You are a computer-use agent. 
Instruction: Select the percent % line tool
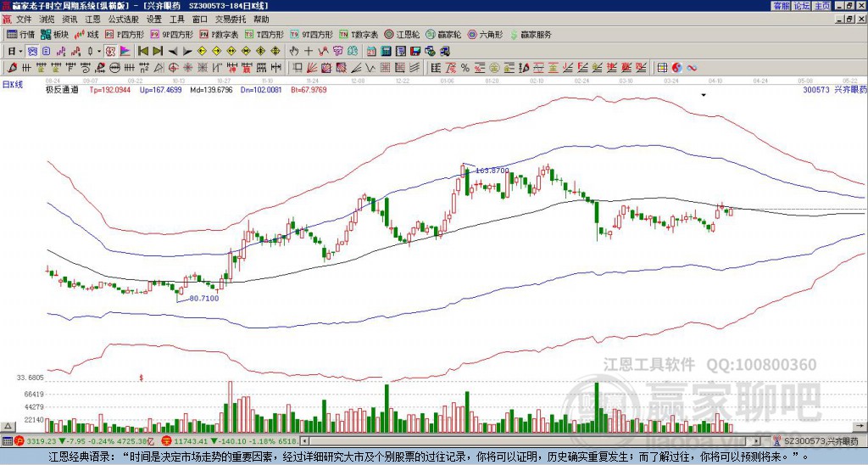click(x=465, y=68)
